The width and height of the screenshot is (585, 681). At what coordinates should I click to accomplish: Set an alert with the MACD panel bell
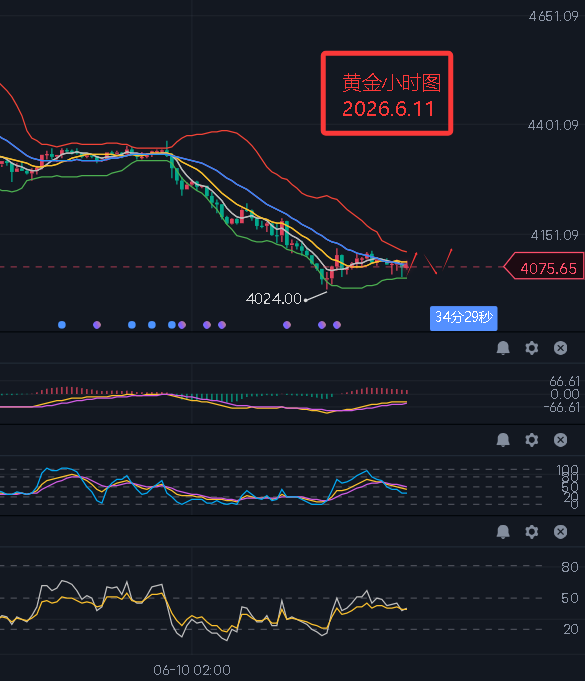[x=503, y=348]
